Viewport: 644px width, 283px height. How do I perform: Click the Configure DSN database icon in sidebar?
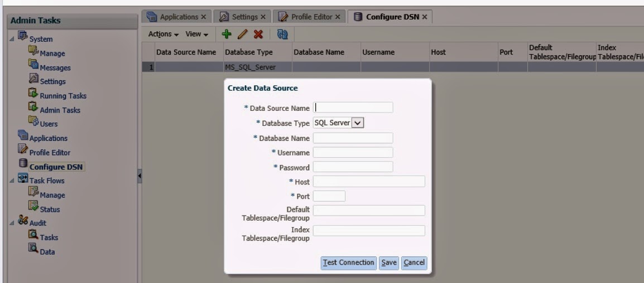[x=23, y=163]
